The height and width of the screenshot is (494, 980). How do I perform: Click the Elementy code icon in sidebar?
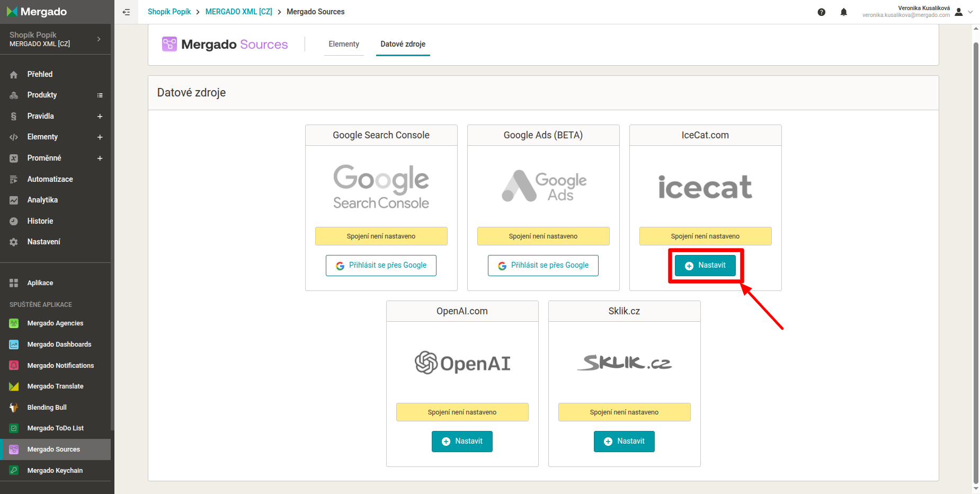(x=14, y=137)
